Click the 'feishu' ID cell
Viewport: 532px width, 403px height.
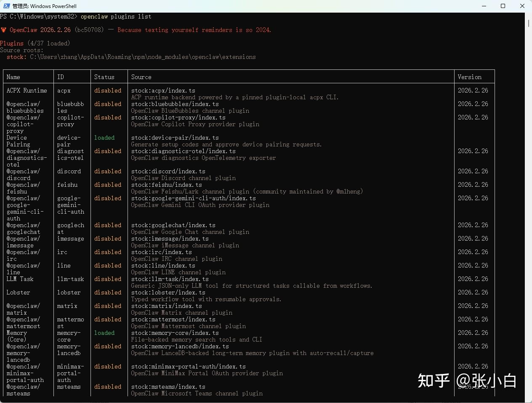point(67,185)
